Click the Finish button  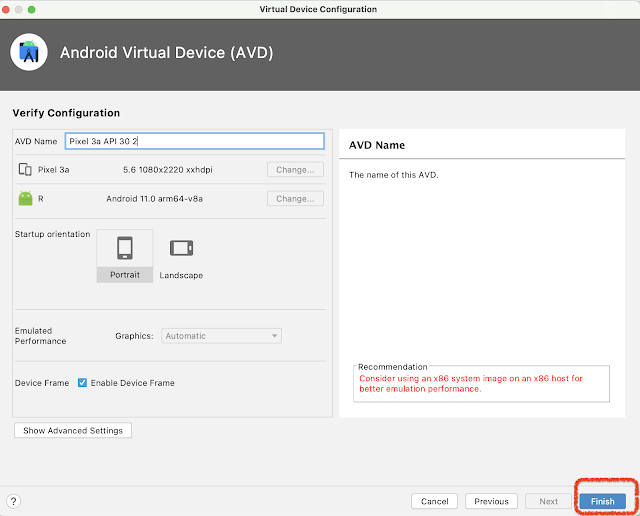(602, 501)
